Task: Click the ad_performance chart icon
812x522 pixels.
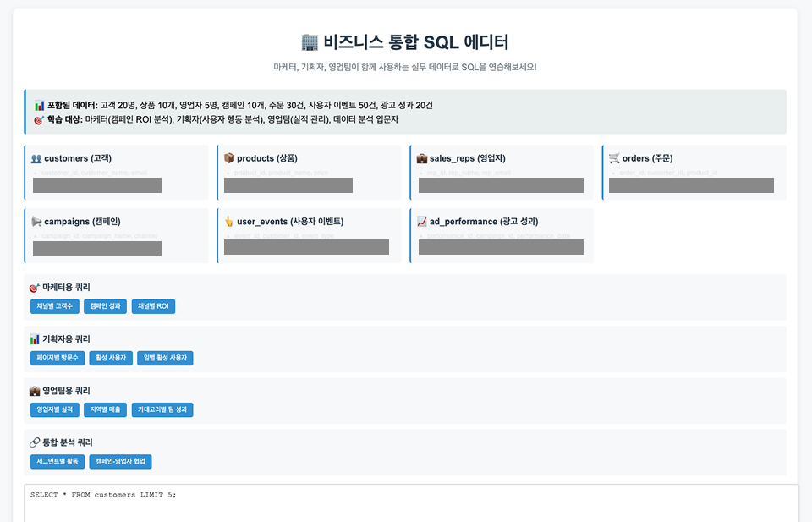Action: coord(422,222)
